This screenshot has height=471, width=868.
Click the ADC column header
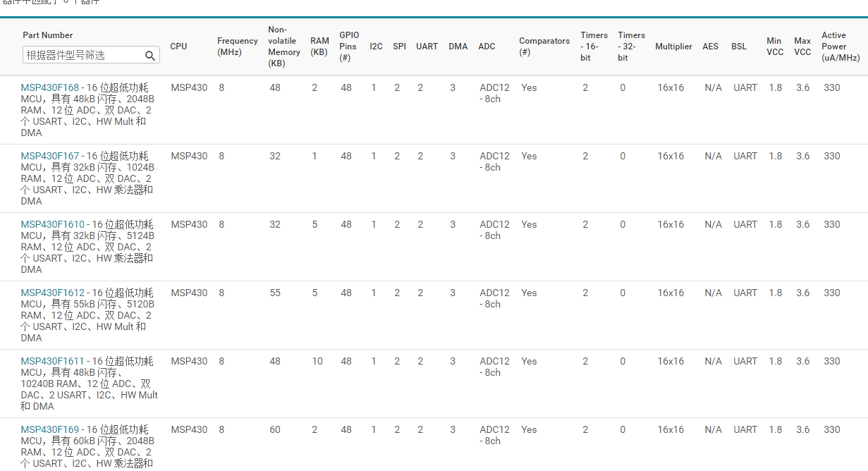487,47
